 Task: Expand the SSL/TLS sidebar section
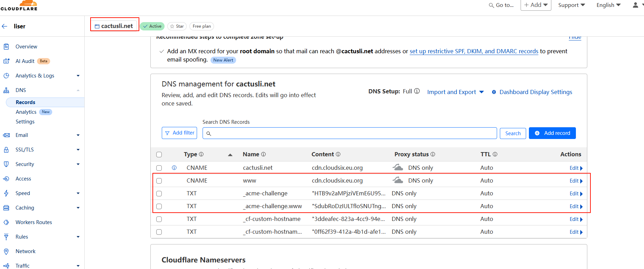pos(78,150)
